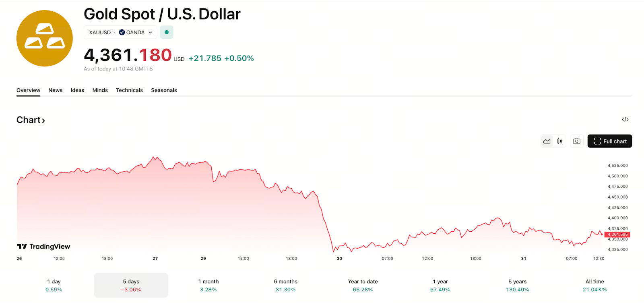Switch to area chart style icon
Screen dimensions: 644x303
click(x=547, y=141)
